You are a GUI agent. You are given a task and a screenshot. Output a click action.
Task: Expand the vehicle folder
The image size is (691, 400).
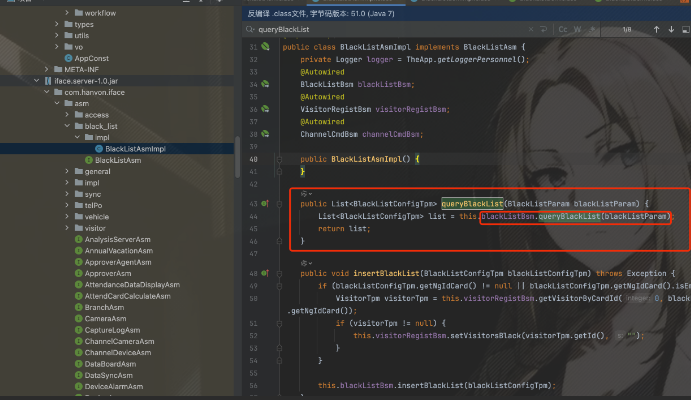pyautogui.click(x=67, y=217)
